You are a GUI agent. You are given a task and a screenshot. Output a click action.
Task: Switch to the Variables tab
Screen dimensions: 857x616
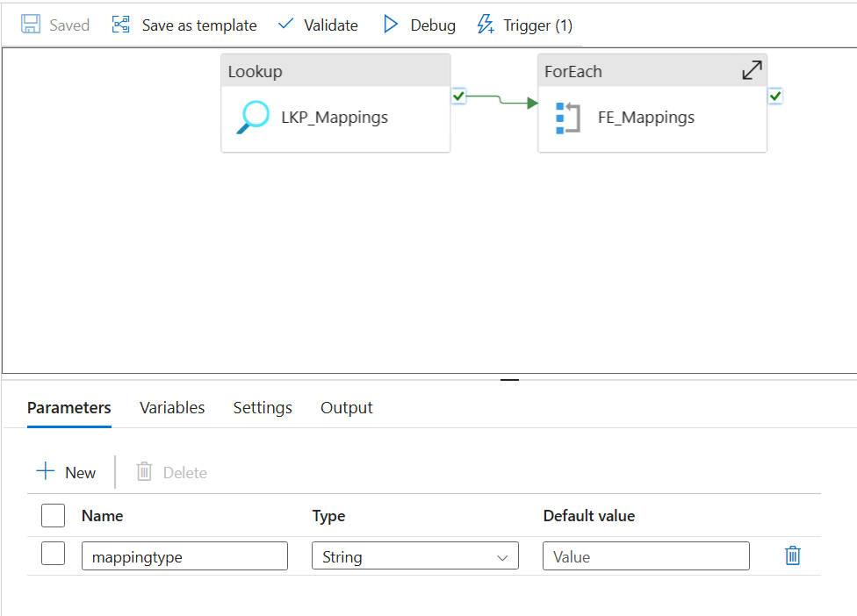pos(172,407)
